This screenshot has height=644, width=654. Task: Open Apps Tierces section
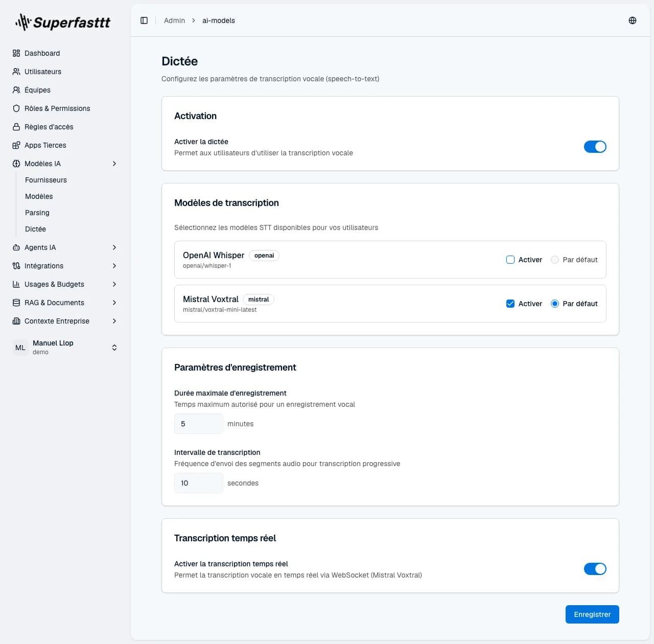65,145
